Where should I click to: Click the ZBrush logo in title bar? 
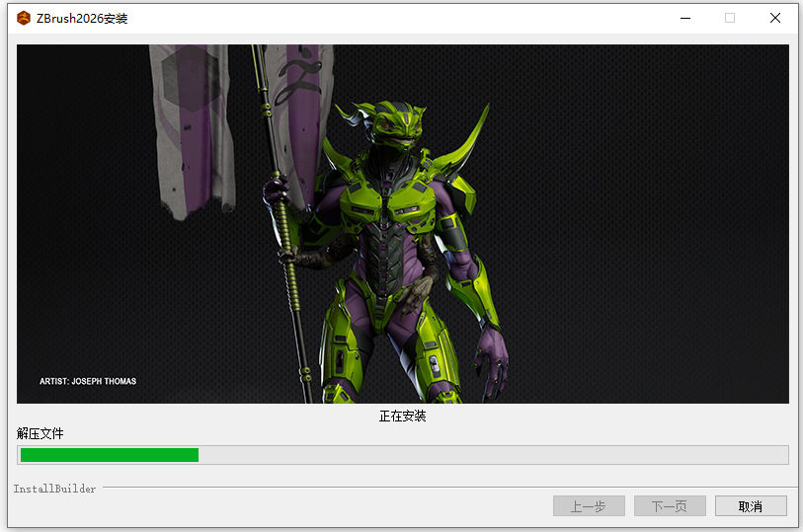tap(24, 18)
